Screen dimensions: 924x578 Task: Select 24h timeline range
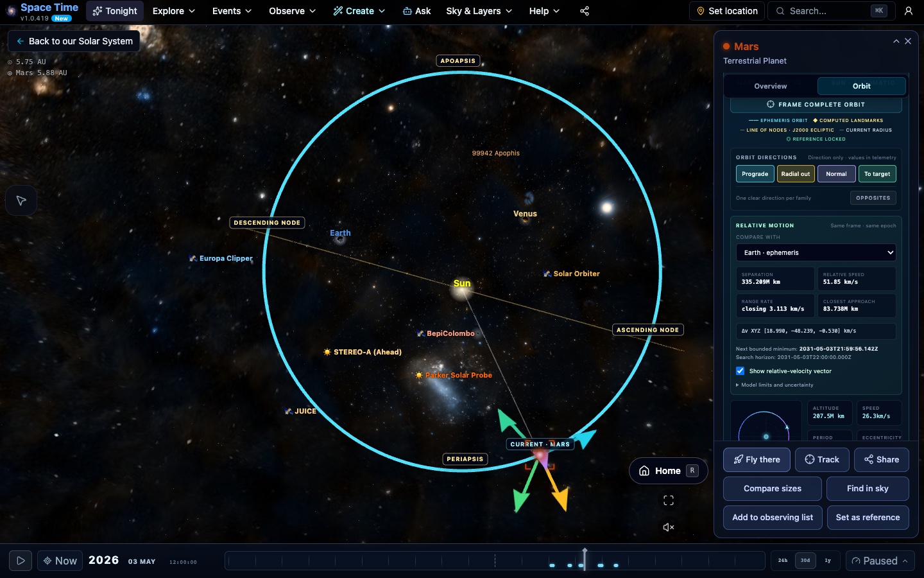click(x=783, y=561)
